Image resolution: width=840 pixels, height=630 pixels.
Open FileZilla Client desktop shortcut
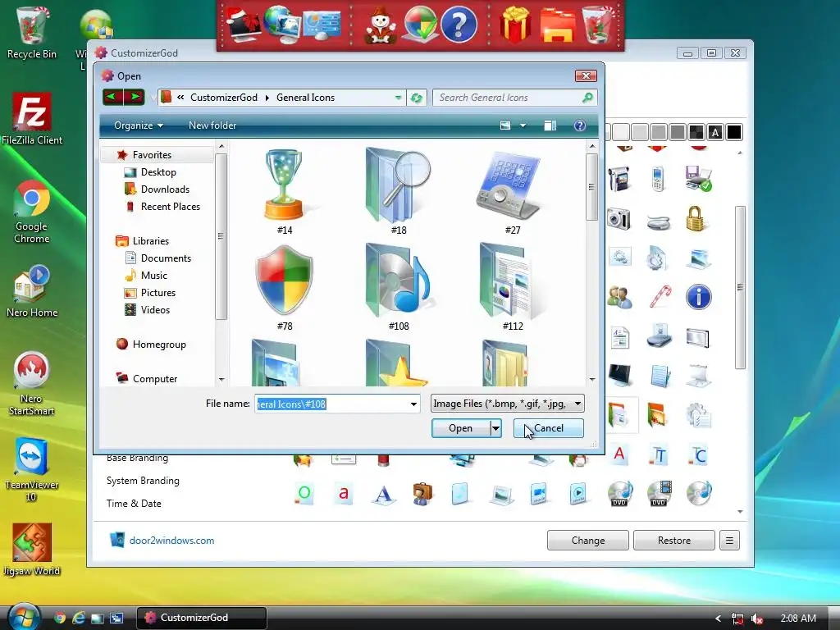32,119
